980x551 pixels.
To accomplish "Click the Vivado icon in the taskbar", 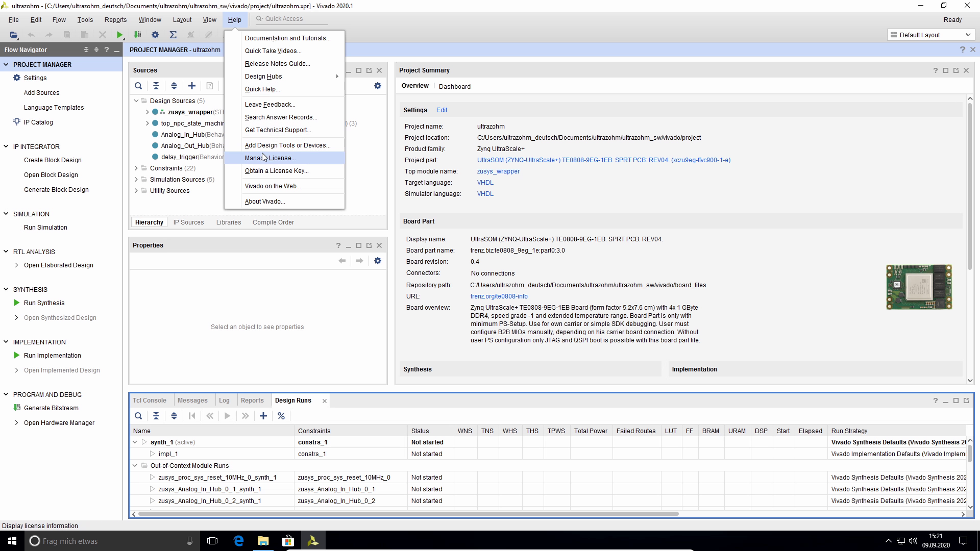I will point(313,541).
